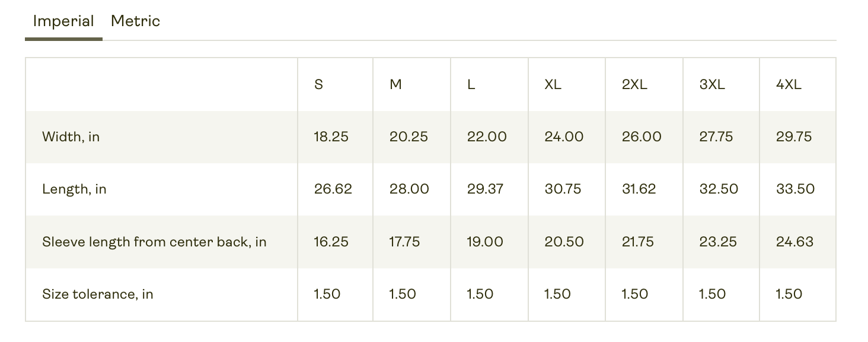The height and width of the screenshot is (342, 868).
Task: Click "Sleeve length from center back" label
Action: (x=154, y=242)
